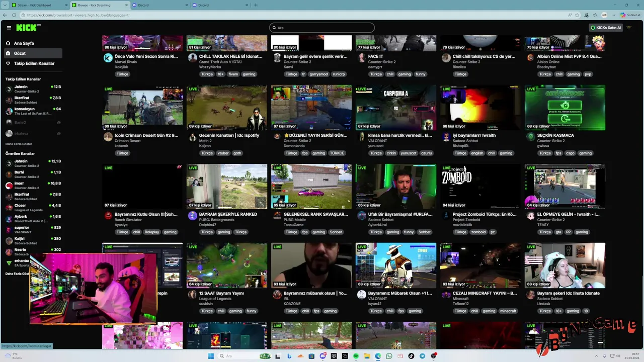The image size is (644, 362).
Task: Click the browser back arrow
Action: 5,15
